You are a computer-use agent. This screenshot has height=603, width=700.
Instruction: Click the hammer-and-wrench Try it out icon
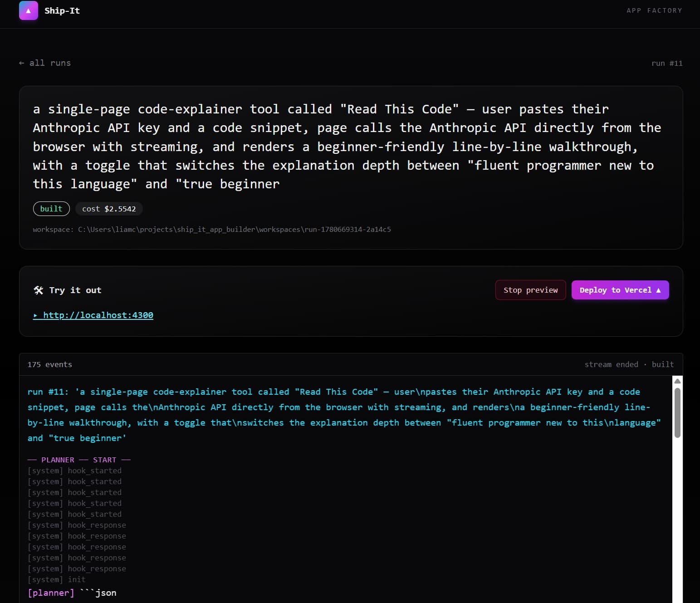(39, 290)
